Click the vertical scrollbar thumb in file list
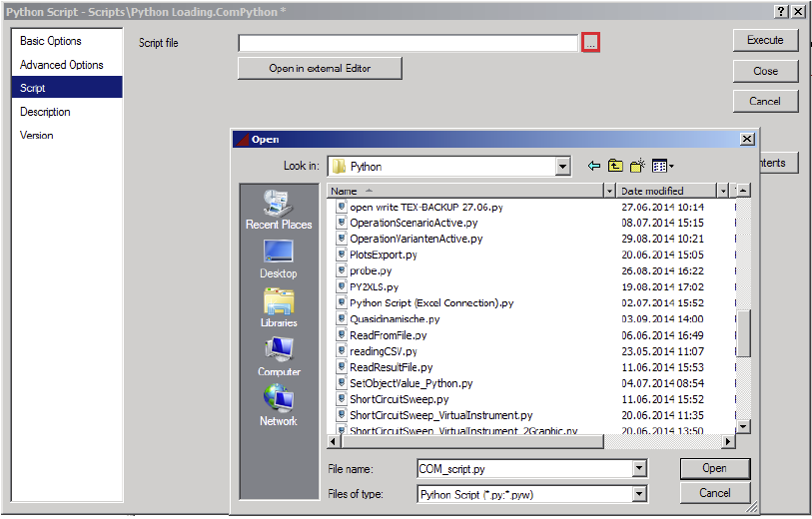812x519 pixels. (x=743, y=333)
